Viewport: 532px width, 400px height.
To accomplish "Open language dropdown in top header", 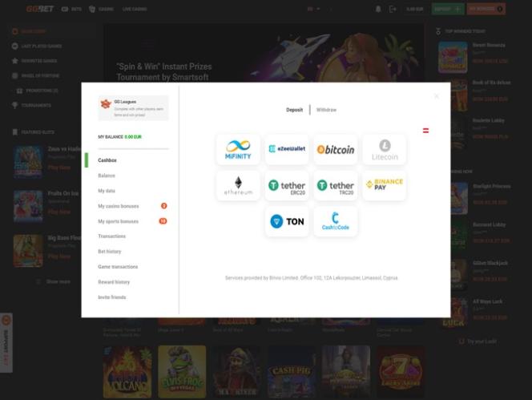I will (312, 9).
